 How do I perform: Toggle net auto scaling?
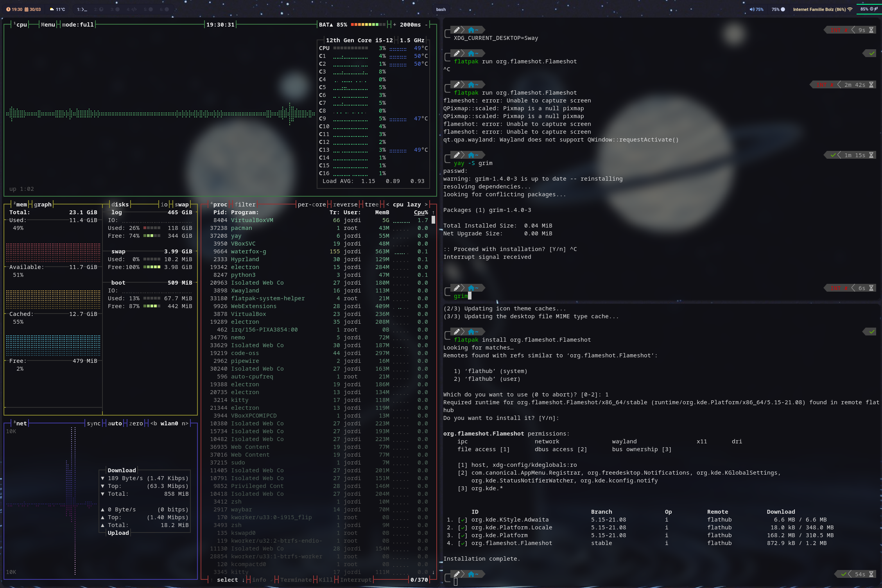[x=115, y=423]
